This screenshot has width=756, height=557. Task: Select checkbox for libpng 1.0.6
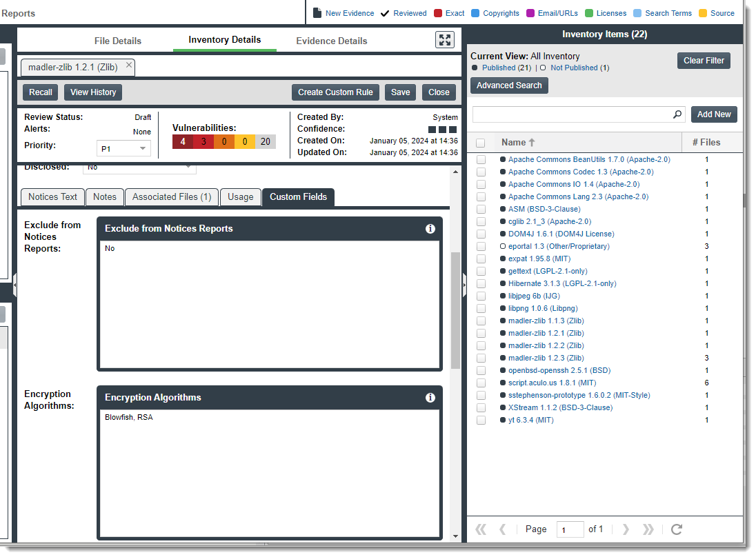[481, 309]
